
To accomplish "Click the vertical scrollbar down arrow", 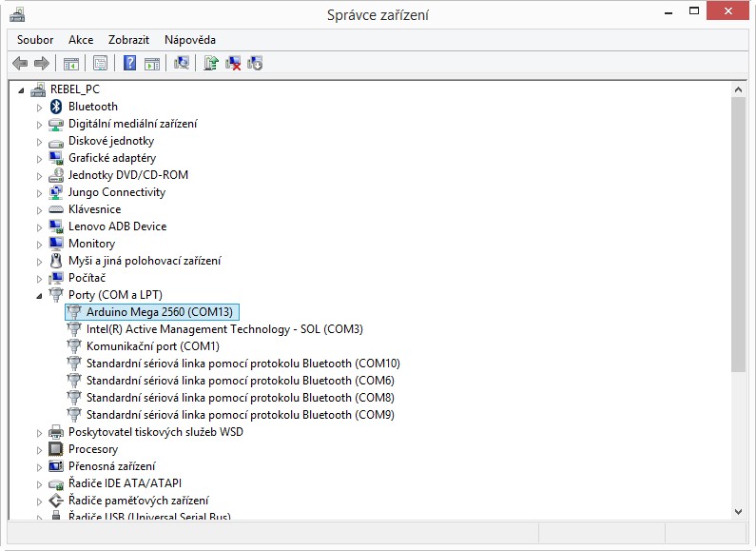I will [x=738, y=511].
